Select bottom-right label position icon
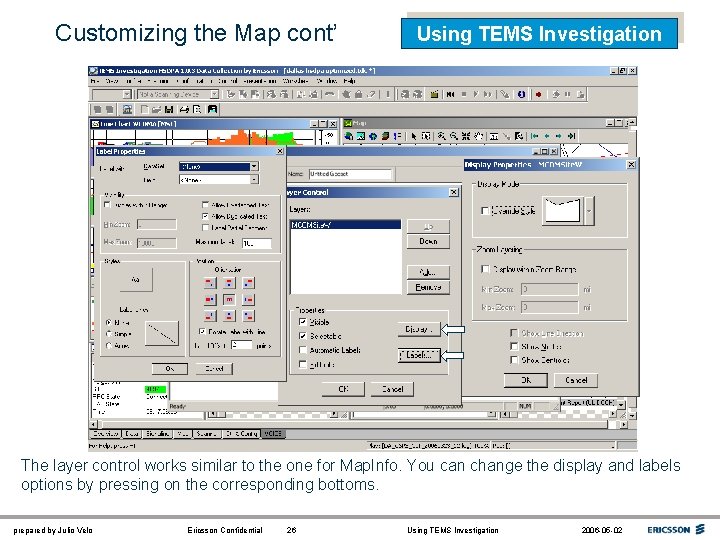 [248, 316]
